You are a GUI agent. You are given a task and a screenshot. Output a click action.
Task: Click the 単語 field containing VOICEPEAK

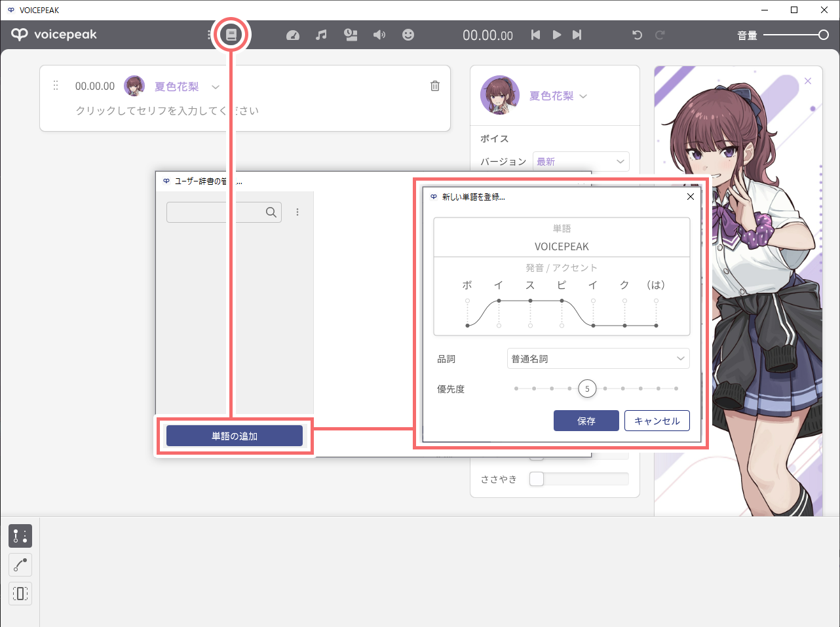562,246
